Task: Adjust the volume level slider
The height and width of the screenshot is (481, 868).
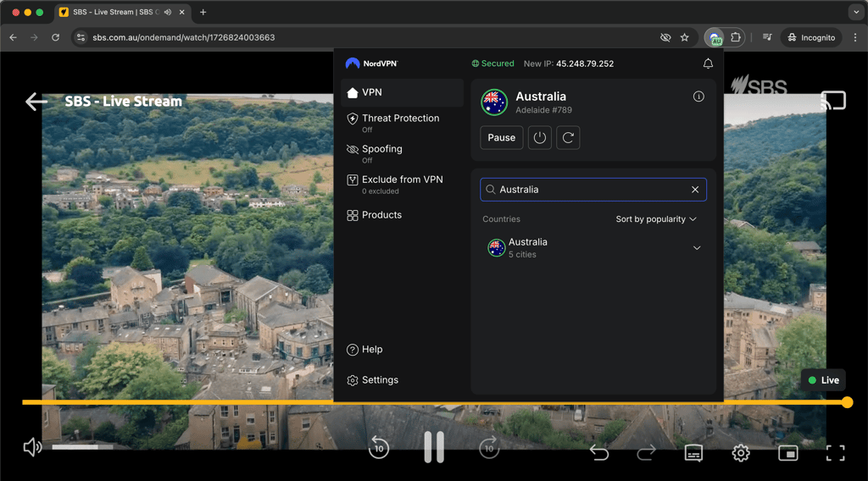Action: tap(82, 447)
